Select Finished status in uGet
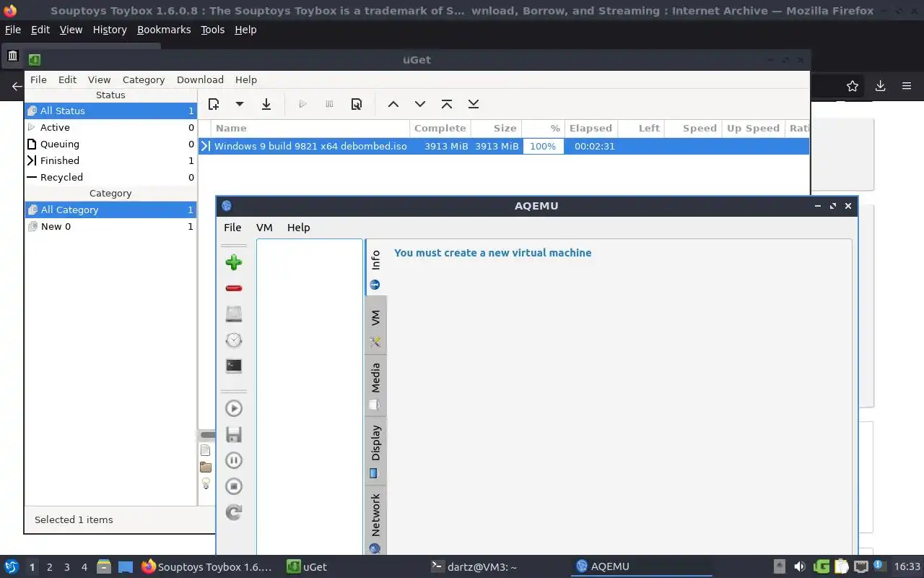Viewport: 924px width, 578px height. (110, 160)
